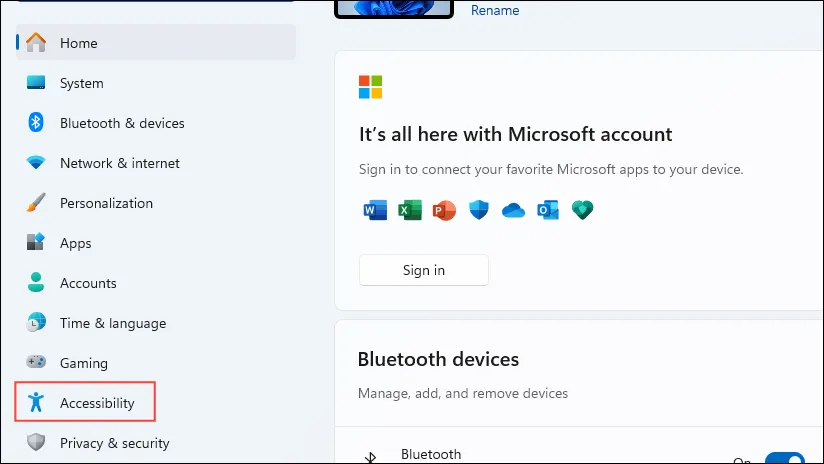Click the PowerPoint app icon
The width and height of the screenshot is (824, 464).
tap(444, 210)
